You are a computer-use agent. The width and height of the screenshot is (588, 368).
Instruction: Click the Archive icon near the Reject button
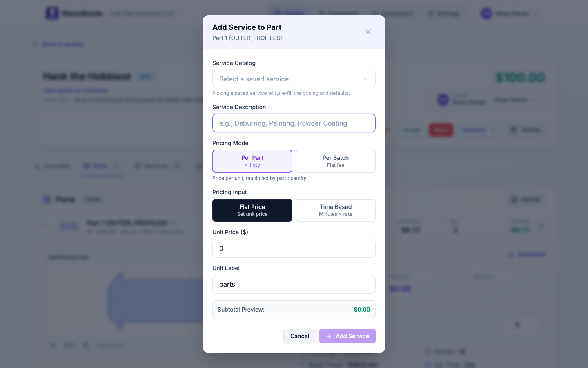(x=513, y=130)
